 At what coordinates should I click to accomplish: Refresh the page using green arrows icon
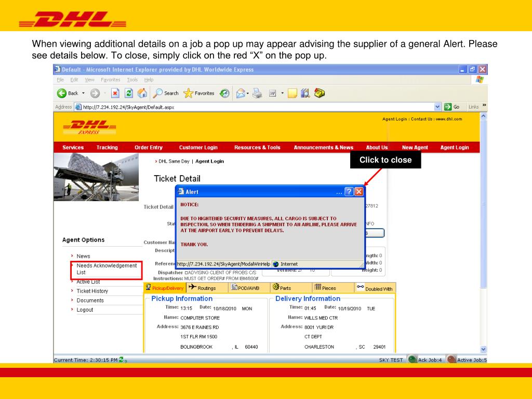pyautogui.click(x=129, y=93)
